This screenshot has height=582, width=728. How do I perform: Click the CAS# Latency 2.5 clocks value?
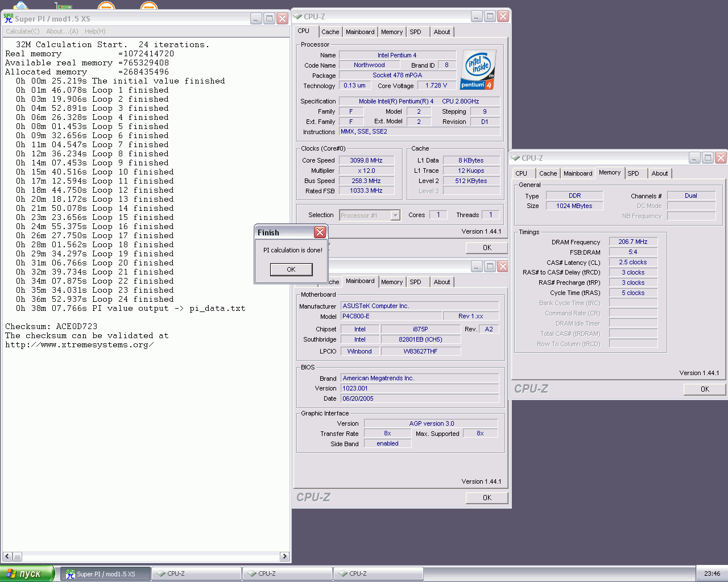tap(633, 262)
